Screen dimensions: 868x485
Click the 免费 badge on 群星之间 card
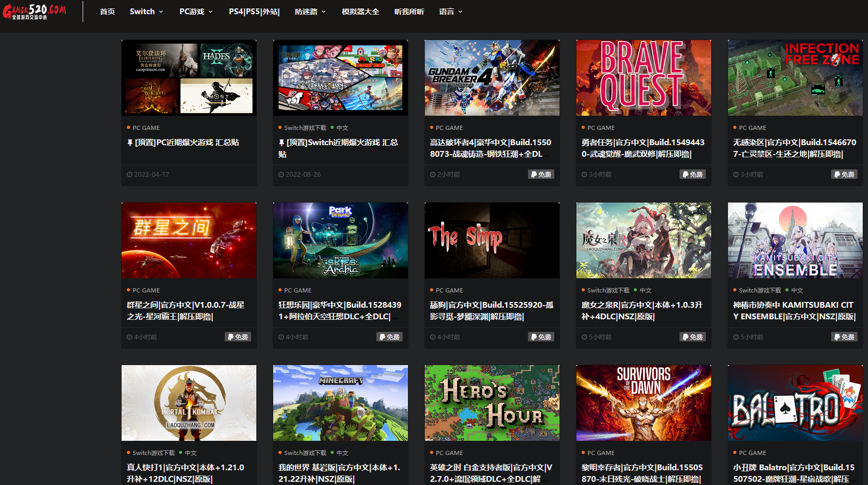click(238, 337)
